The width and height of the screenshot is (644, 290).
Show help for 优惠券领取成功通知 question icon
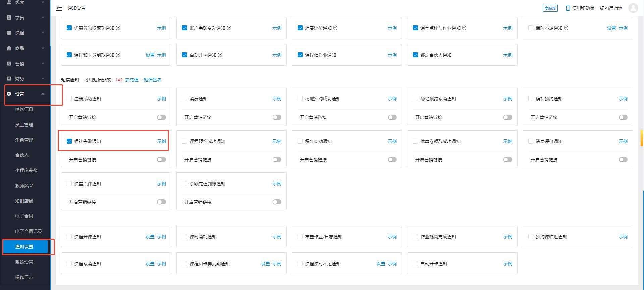point(118,28)
